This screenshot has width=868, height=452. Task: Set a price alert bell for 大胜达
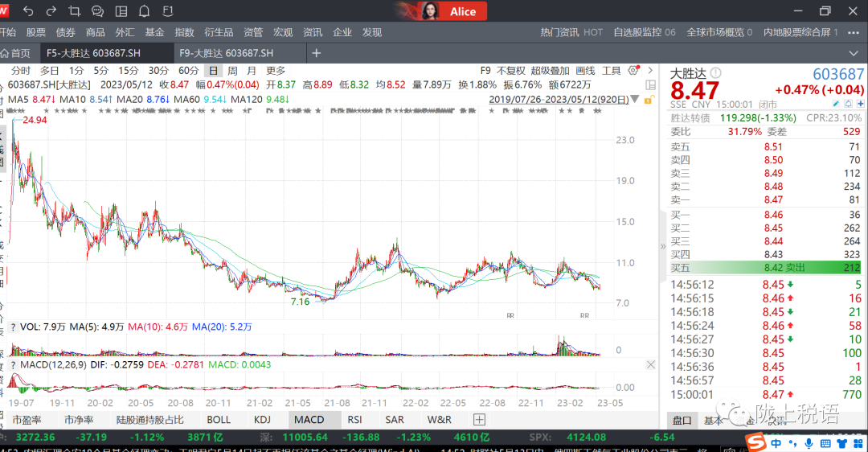click(x=848, y=104)
